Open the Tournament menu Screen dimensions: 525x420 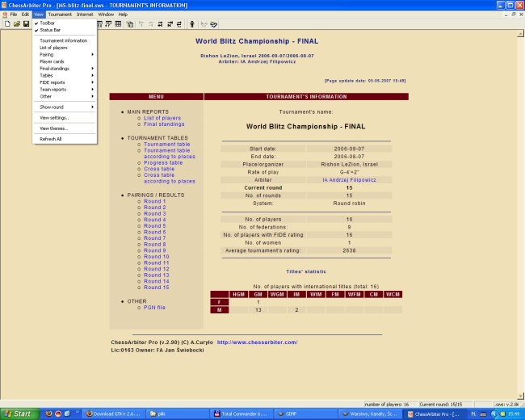[60, 15]
